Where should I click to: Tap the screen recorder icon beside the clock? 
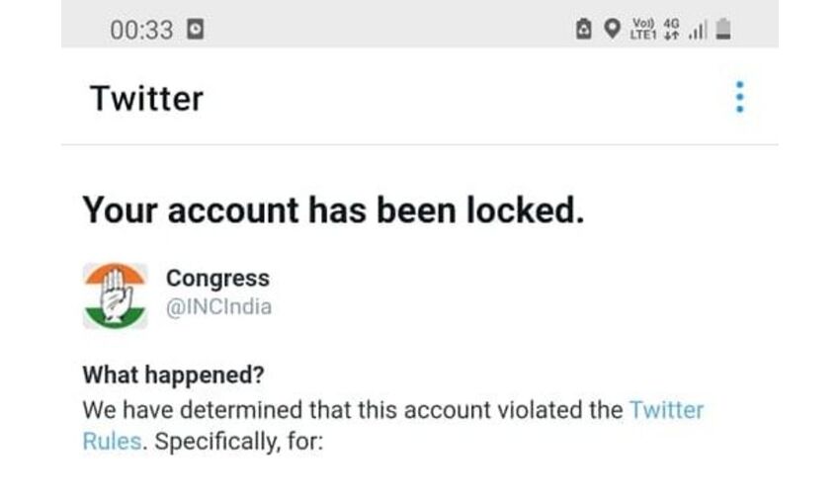pyautogui.click(x=196, y=30)
